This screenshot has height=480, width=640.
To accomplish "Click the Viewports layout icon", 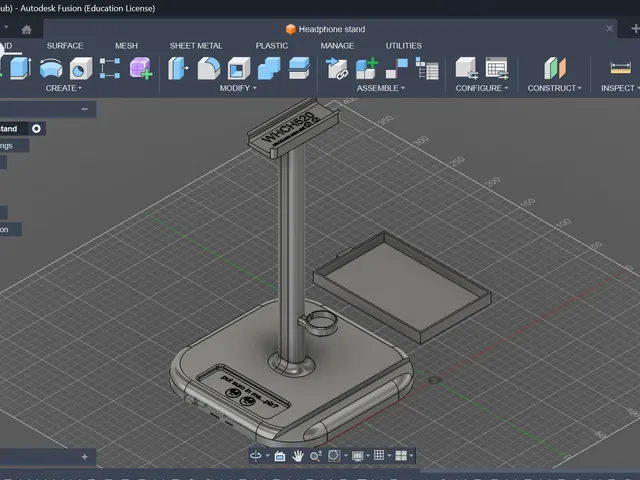I will coord(401,456).
